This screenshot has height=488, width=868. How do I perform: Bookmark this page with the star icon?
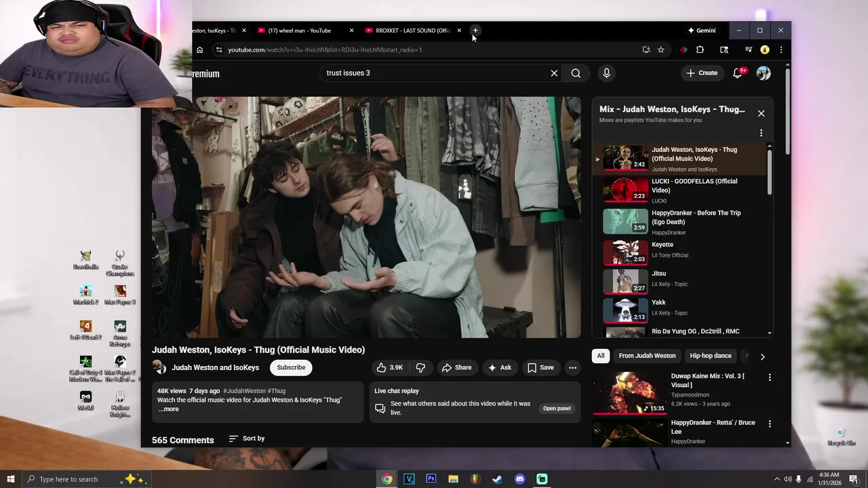click(x=660, y=49)
